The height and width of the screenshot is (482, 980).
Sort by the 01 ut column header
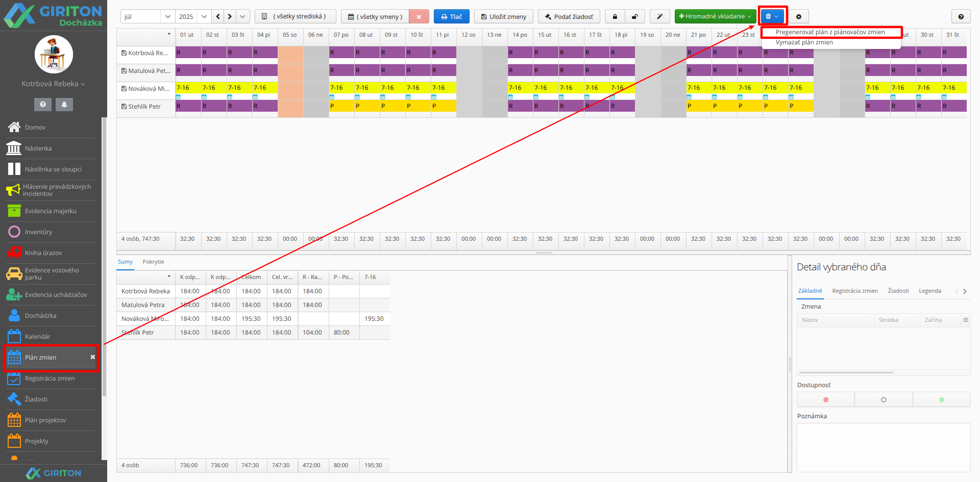[188, 35]
